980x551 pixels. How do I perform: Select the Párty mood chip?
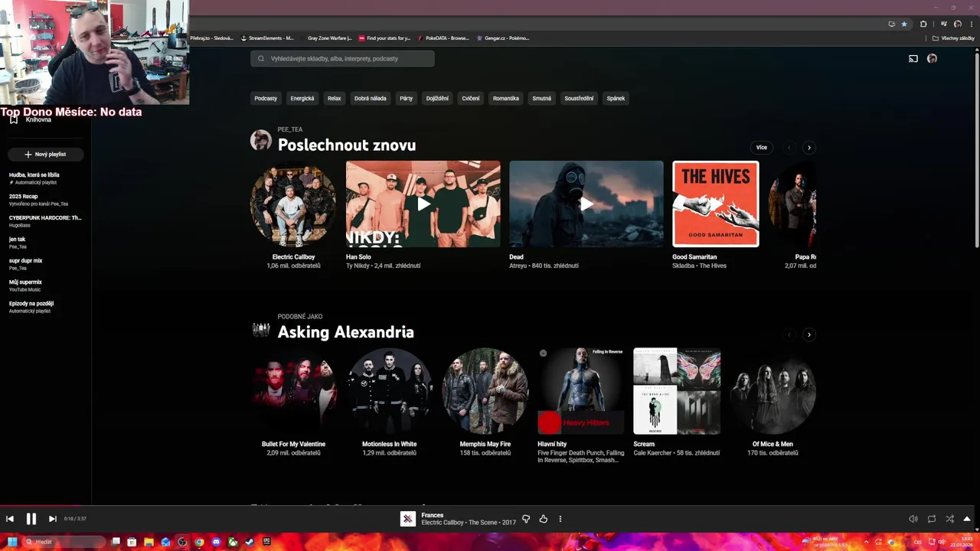[x=407, y=98]
